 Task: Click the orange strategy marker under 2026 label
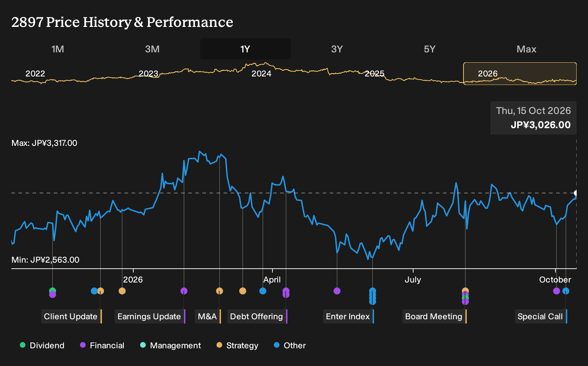tap(122, 291)
